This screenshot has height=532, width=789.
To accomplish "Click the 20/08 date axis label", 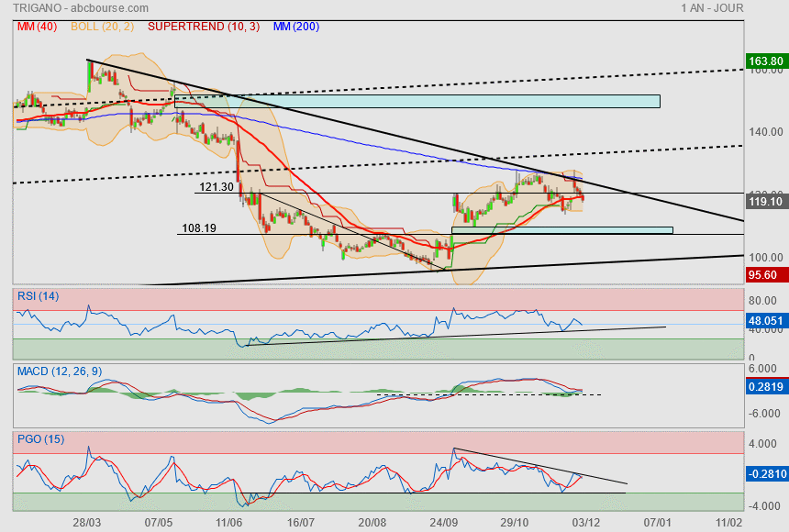I will pyautogui.click(x=372, y=523).
